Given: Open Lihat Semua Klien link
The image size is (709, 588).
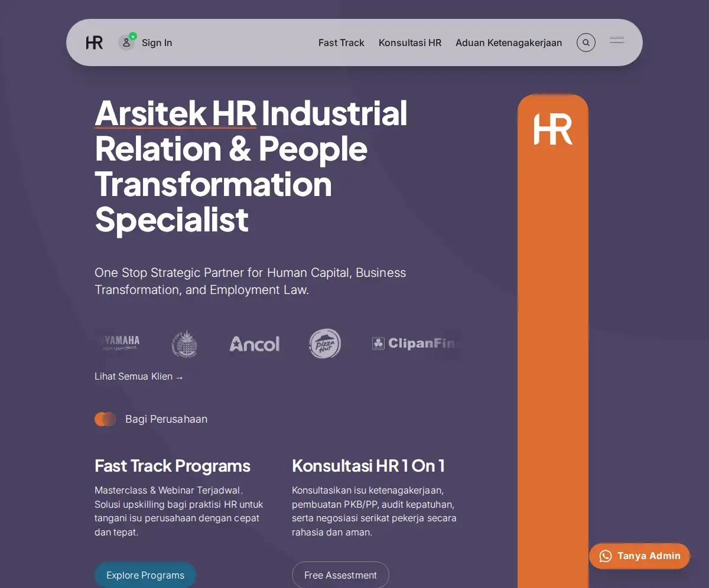Looking at the screenshot, I should pos(139,376).
